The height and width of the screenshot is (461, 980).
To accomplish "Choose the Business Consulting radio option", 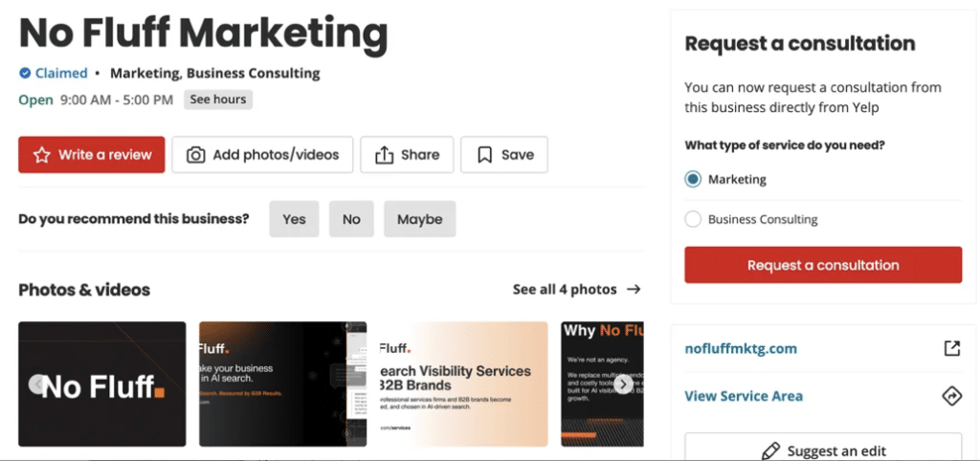I will click(x=693, y=220).
